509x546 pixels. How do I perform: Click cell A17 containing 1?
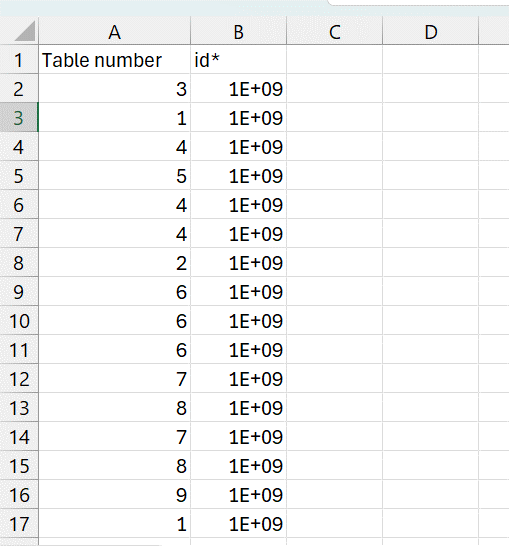click(x=115, y=524)
